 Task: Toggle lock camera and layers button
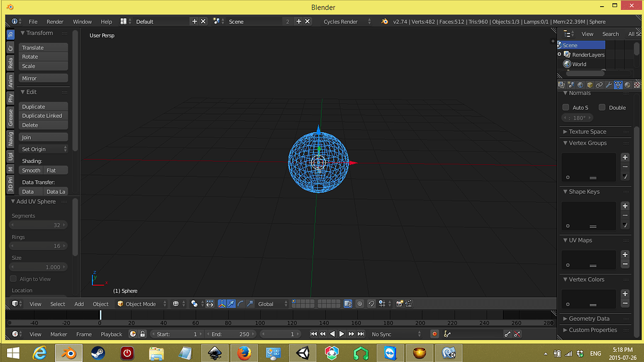pyautogui.click(x=348, y=303)
